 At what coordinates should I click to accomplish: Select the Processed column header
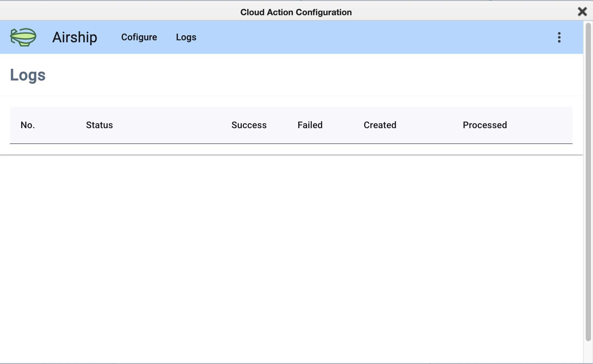(x=485, y=125)
